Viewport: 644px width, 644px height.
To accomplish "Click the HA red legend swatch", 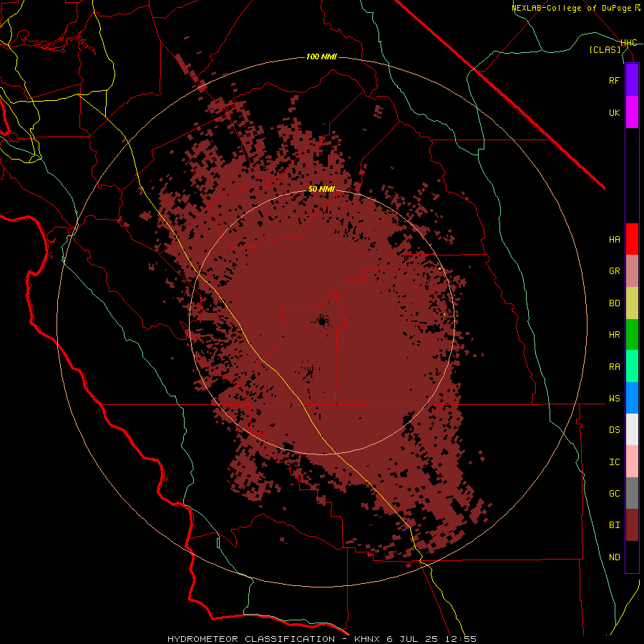I will 632,239.
